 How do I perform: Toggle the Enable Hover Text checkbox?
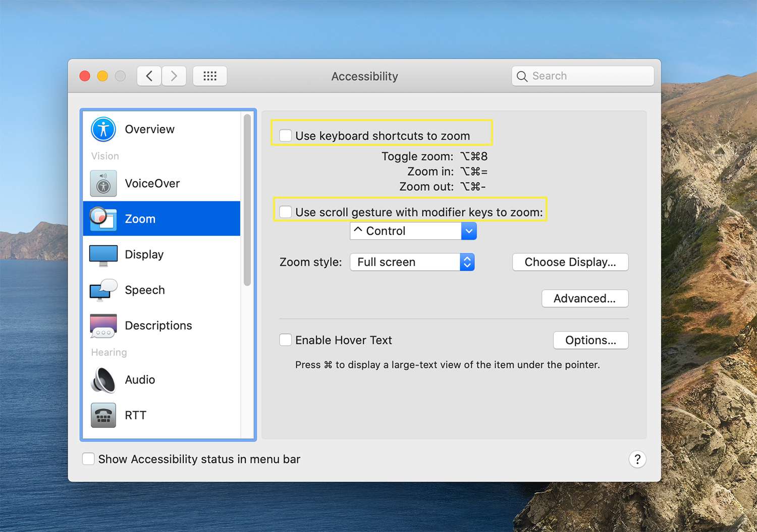(286, 340)
